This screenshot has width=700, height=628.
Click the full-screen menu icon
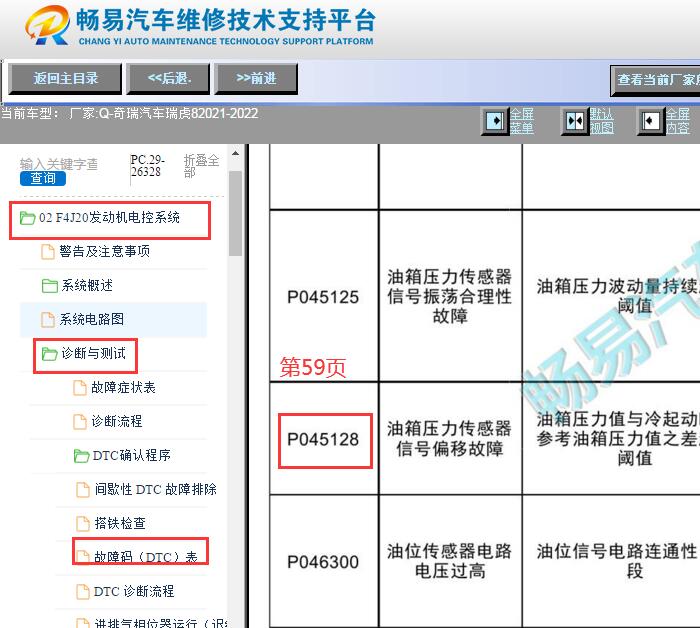[496, 121]
